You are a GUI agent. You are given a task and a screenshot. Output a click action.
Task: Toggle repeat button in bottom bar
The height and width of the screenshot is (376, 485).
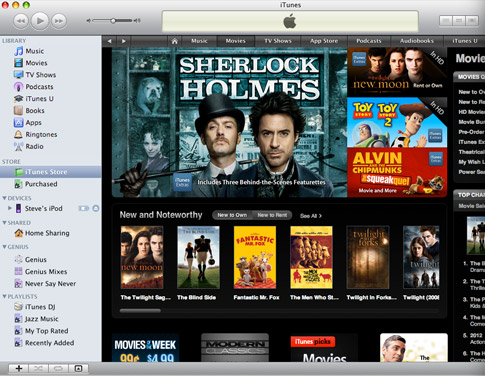pyautogui.click(x=58, y=368)
